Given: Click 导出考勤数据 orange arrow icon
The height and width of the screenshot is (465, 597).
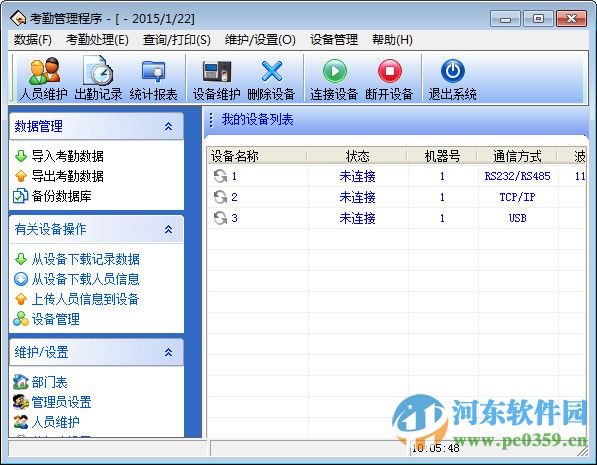Looking at the screenshot, I should pos(21,176).
